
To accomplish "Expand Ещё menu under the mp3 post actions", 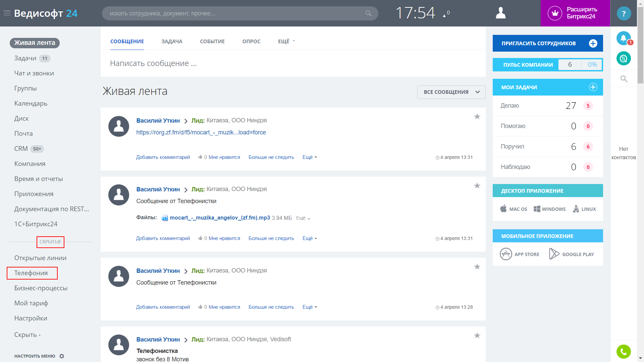I will point(309,238).
